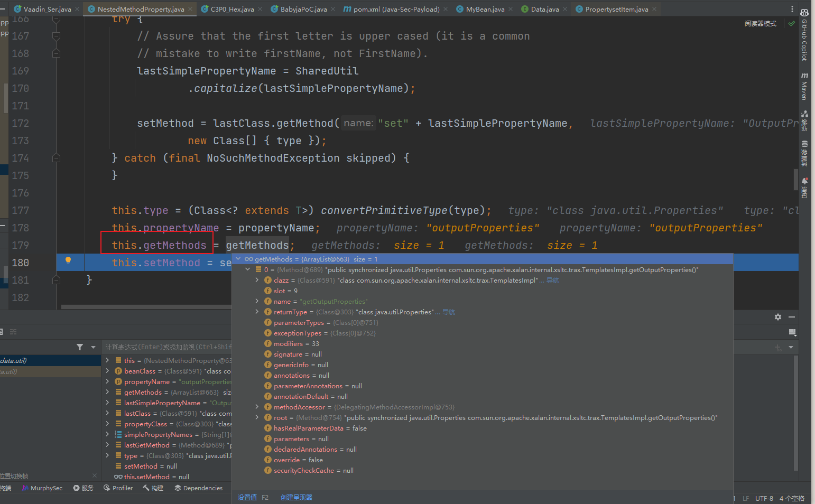Expand the root field in popup
The width and height of the screenshot is (815, 504).
(x=257, y=417)
